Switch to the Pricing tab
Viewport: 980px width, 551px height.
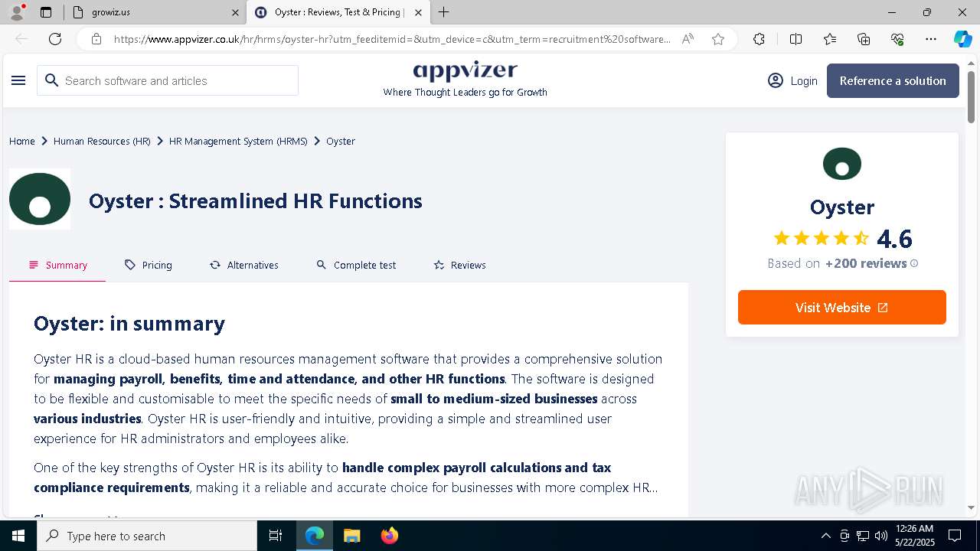(x=149, y=265)
